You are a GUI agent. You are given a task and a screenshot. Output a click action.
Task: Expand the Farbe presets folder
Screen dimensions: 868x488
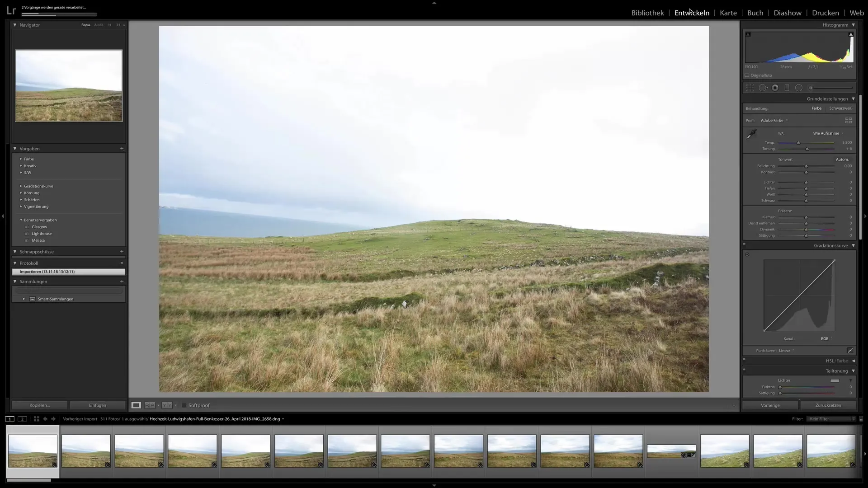21,159
